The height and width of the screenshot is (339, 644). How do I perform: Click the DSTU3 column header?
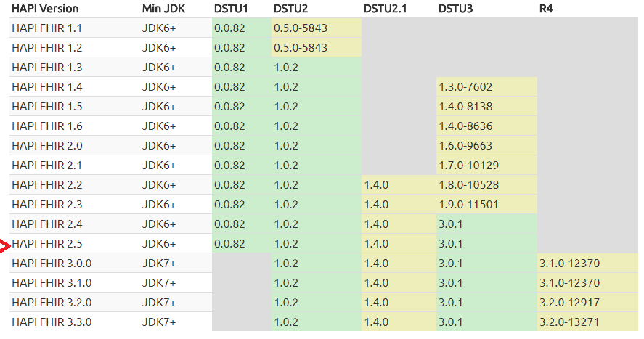(x=457, y=9)
